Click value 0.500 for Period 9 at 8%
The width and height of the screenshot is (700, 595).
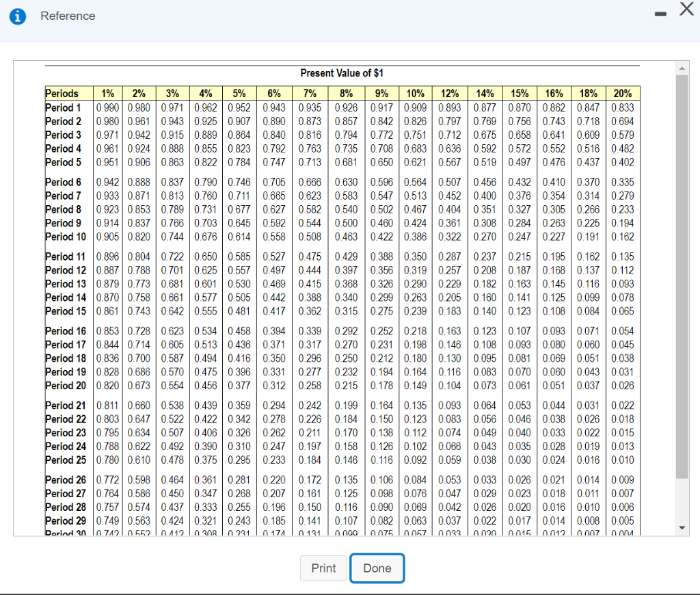coord(347,223)
